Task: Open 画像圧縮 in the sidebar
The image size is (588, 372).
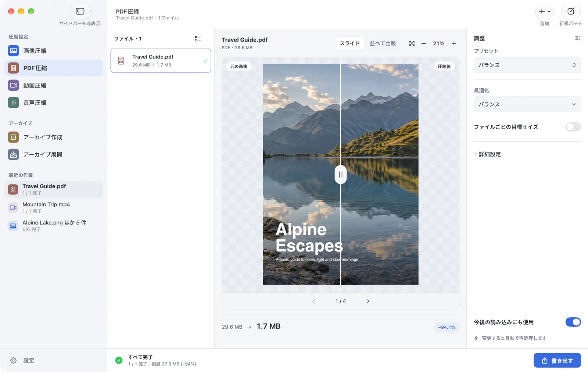Action: [54, 51]
